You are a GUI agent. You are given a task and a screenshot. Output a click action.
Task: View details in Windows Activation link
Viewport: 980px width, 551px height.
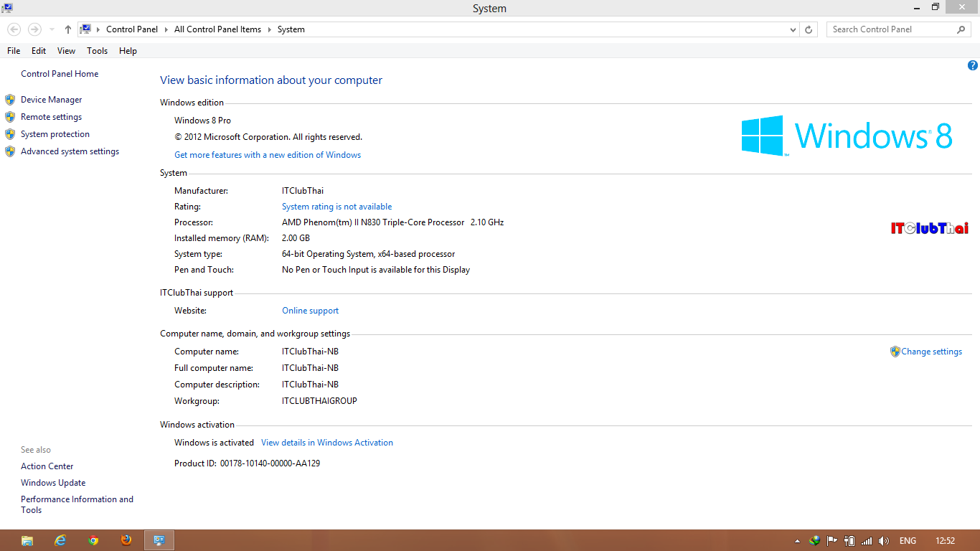pyautogui.click(x=327, y=443)
